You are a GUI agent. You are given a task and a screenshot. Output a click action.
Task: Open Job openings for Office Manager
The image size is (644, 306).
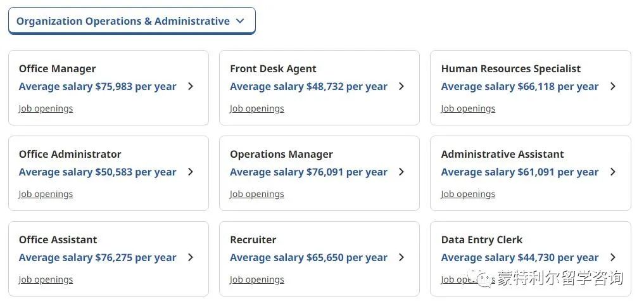(46, 108)
